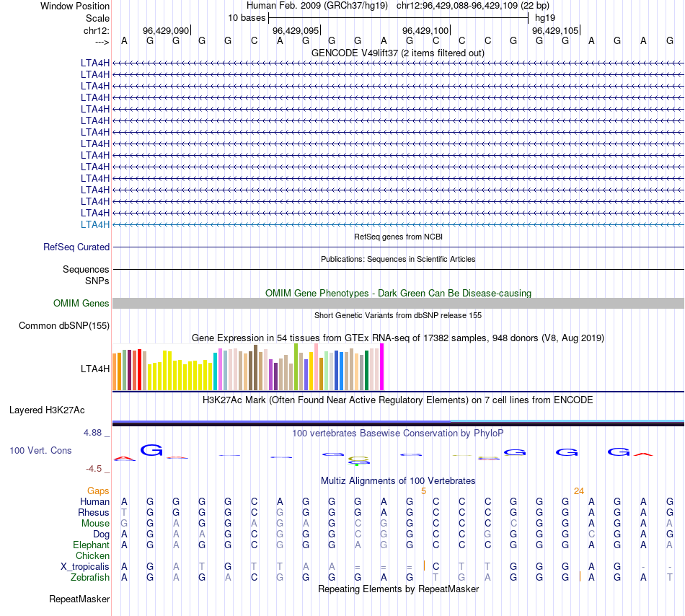Click the X_tropicalis species label

(x=85, y=567)
